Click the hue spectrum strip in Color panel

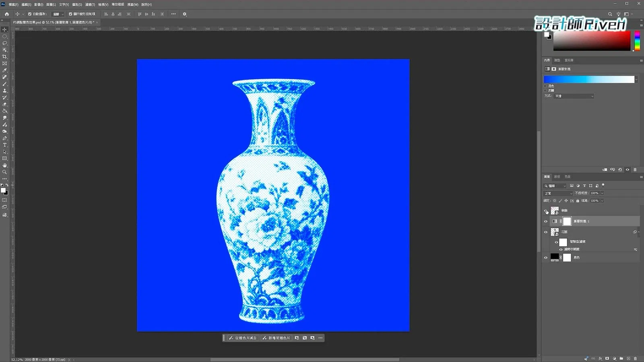pos(637,41)
